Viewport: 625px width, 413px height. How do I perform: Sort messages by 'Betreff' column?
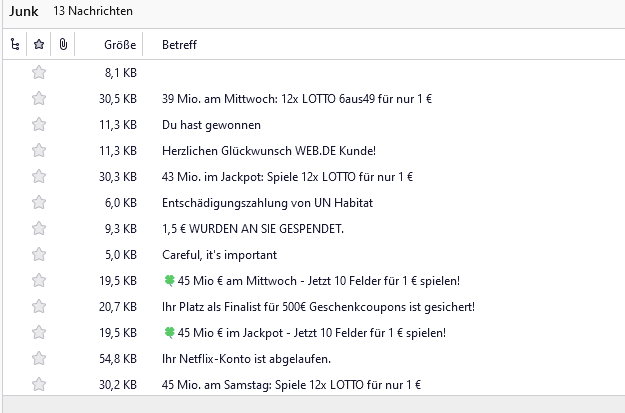coord(179,45)
